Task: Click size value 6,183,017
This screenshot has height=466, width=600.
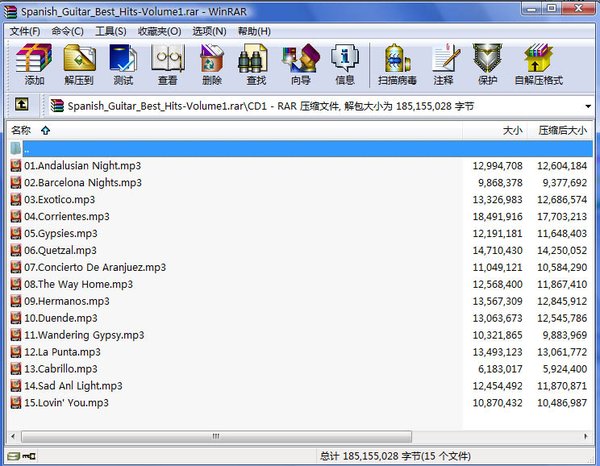Action: pos(501,369)
